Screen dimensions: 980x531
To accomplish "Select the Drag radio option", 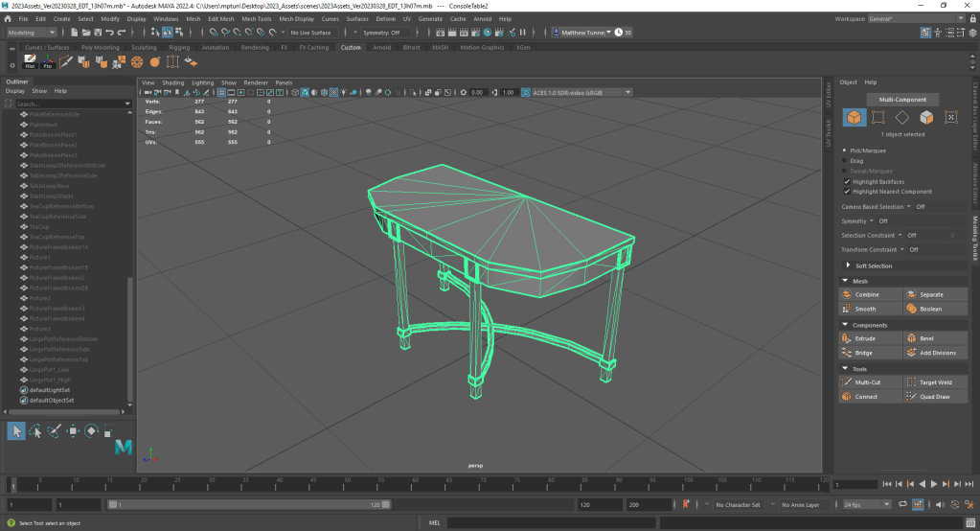I will click(x=846, y=161).
